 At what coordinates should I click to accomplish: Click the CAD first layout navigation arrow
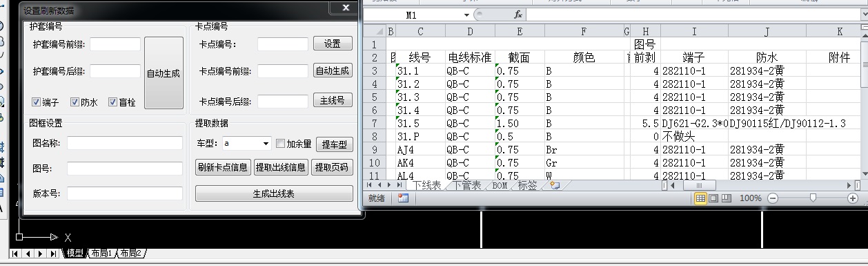tap(16, 254)
